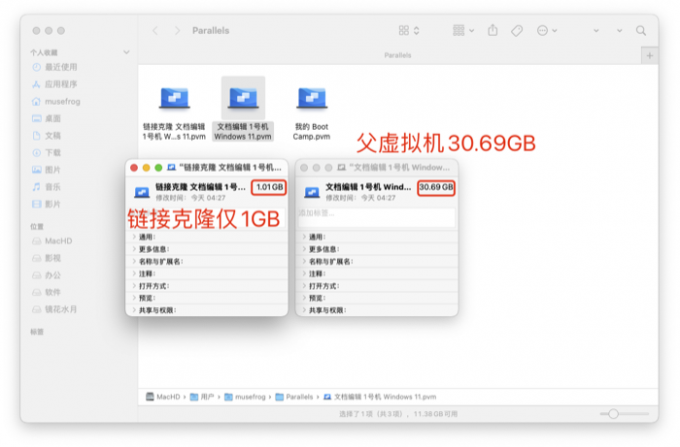Add a new Finder tab with plus

[649, 55]
